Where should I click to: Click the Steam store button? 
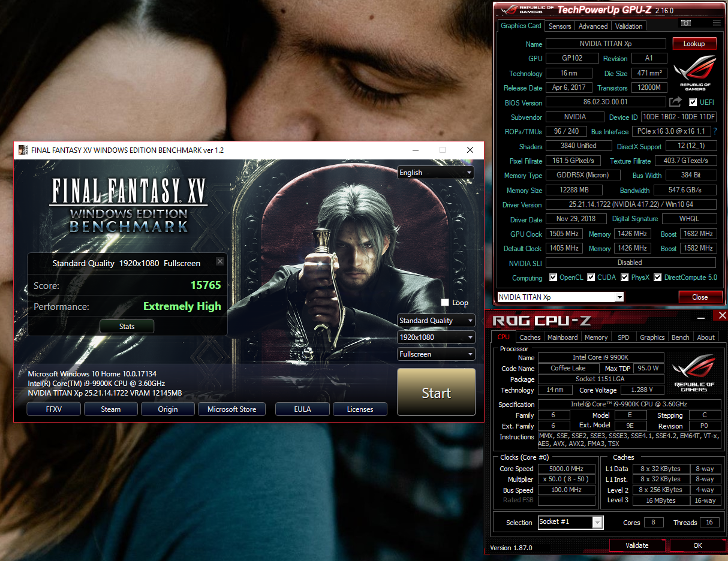[111, 409]
